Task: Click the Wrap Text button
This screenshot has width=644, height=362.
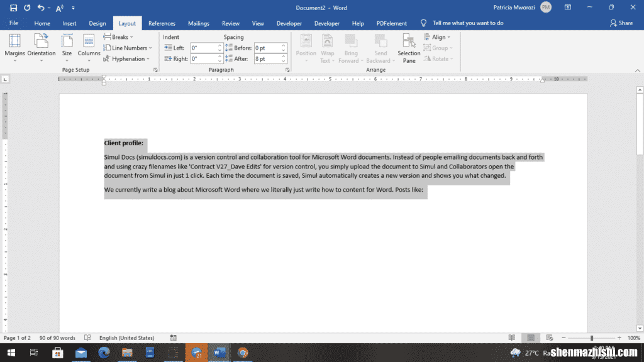Action: pos(327,48)
